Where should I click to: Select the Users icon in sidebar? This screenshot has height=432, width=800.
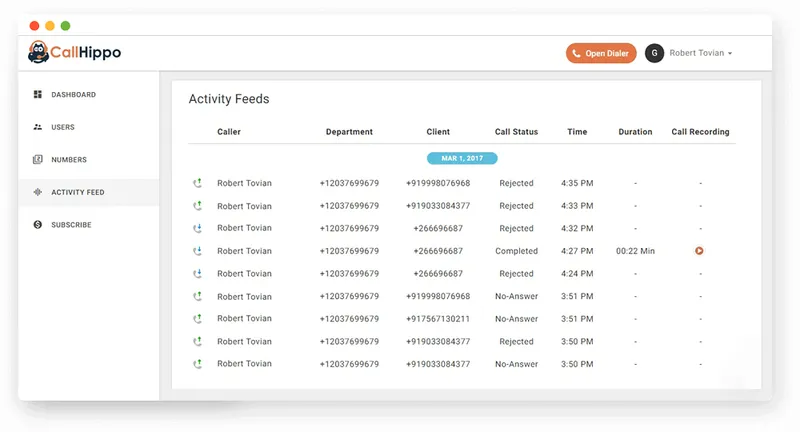(x=38, y=127)
